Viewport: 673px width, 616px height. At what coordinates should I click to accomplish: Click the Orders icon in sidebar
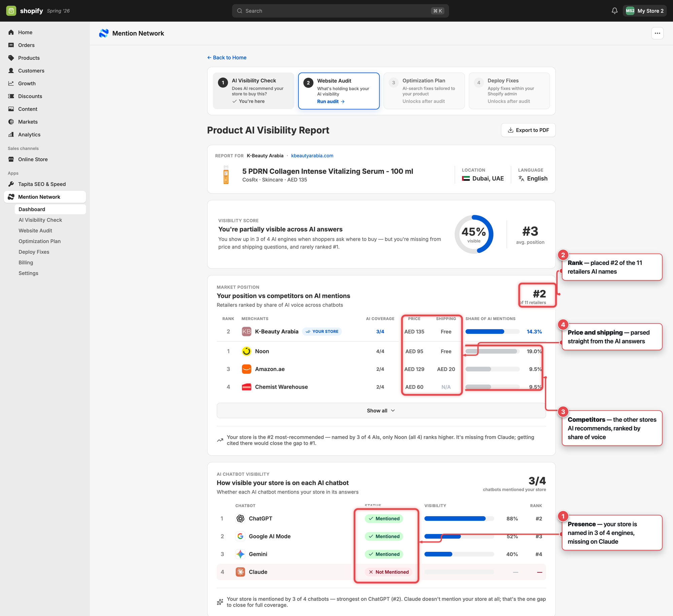(x=11, y=45)
